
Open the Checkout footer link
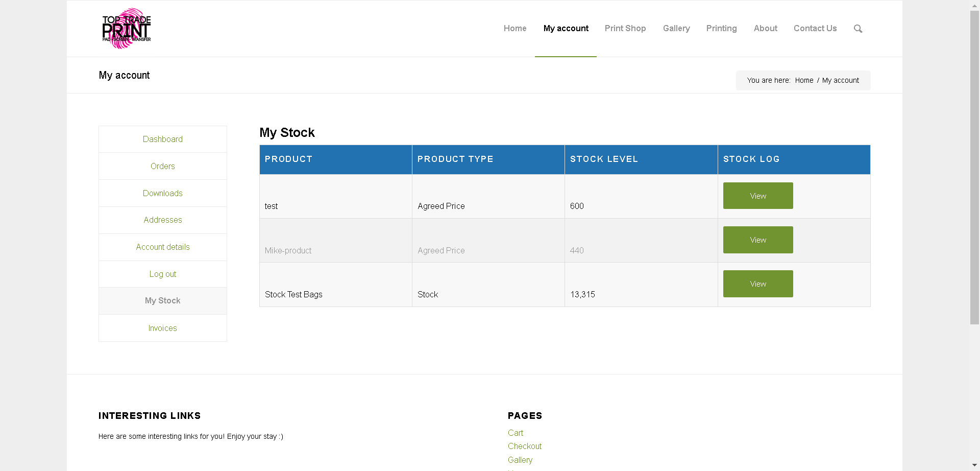pos(525,446)
